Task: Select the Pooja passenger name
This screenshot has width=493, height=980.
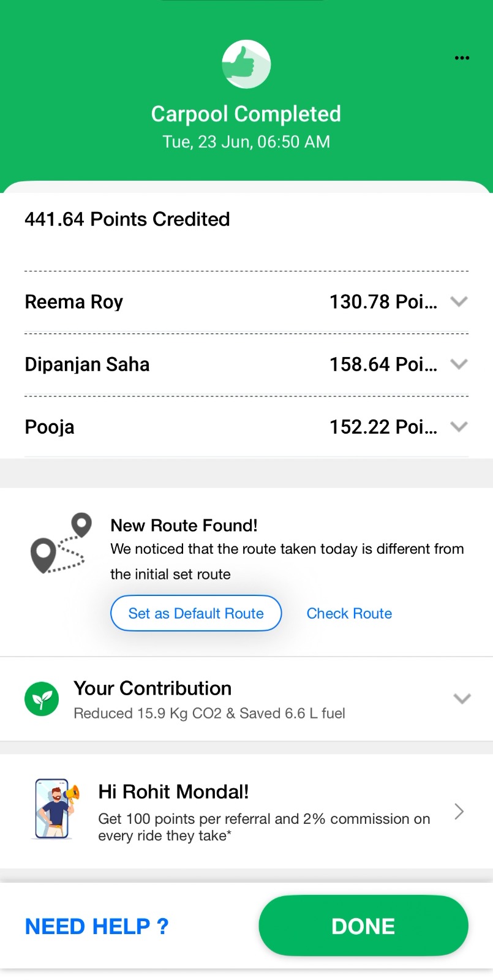Action: pyautogui.click(x=50, y=427)
